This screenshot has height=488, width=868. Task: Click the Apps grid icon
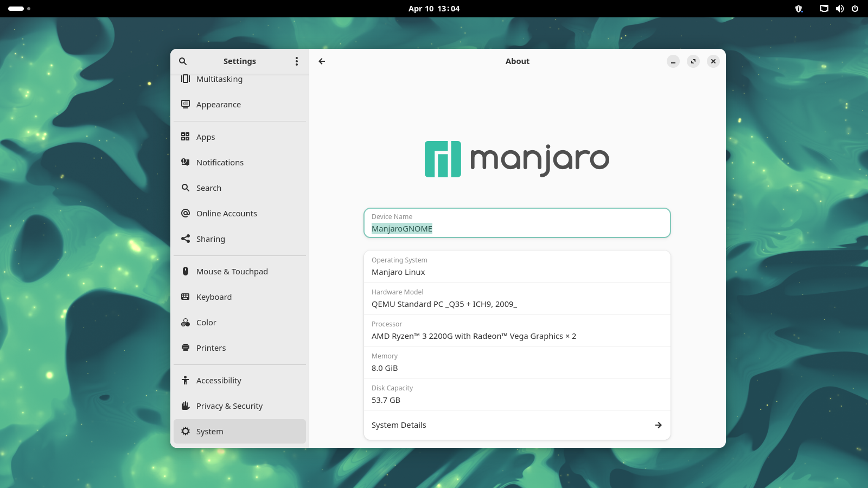click(186, 137)
